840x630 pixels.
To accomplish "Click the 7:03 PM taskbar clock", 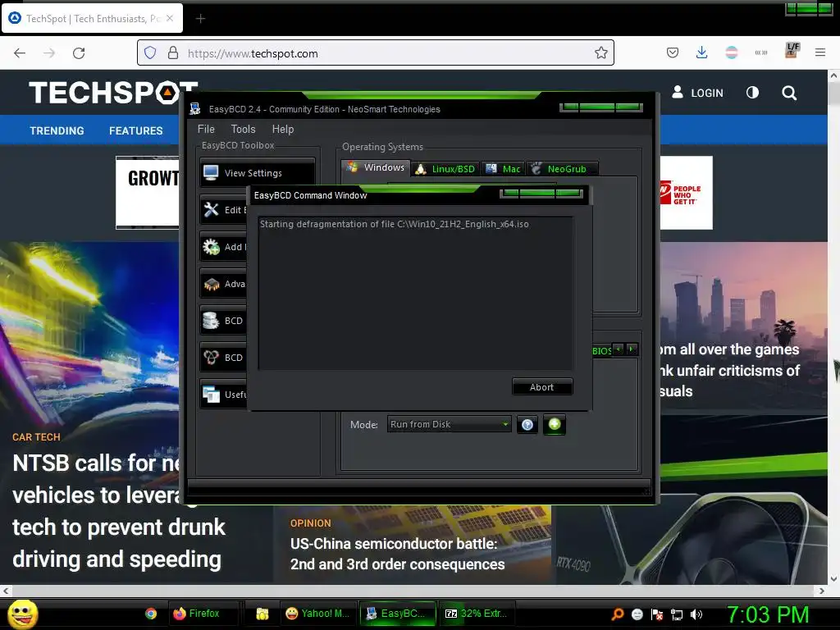I will [x=768, y=614].
